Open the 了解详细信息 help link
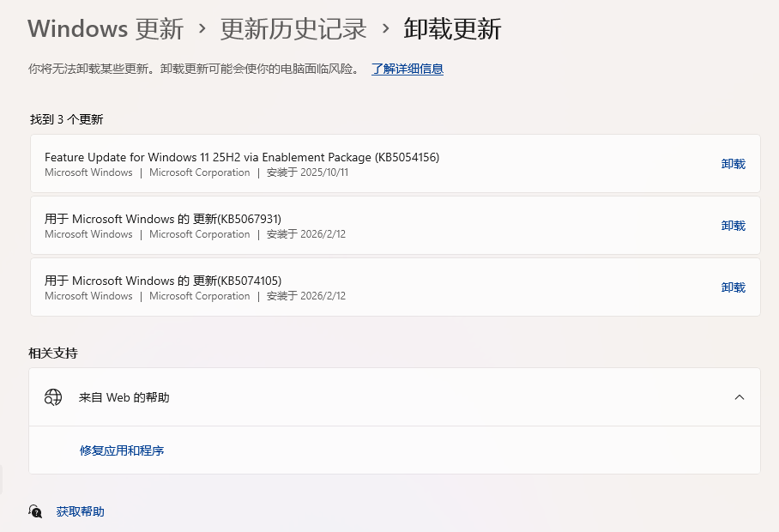779x532 pixels. (x=407, y=69)
